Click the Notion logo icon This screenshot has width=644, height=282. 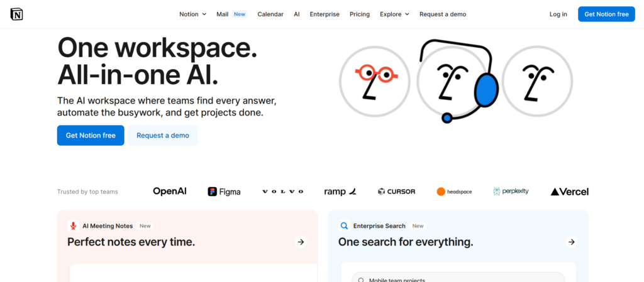coord(16,14)
